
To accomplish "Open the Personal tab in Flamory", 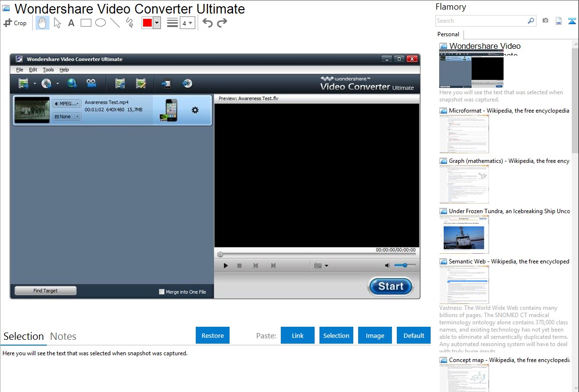I will click(x=448, y=34).
